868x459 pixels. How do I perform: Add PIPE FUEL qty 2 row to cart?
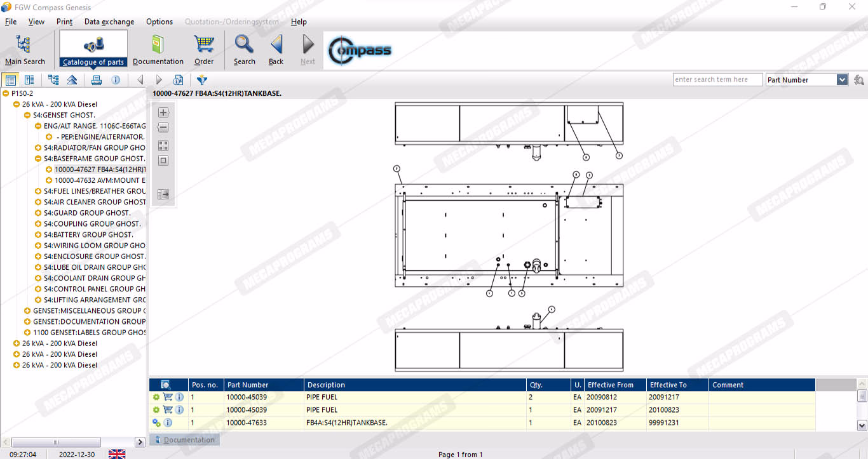point(168,397)
